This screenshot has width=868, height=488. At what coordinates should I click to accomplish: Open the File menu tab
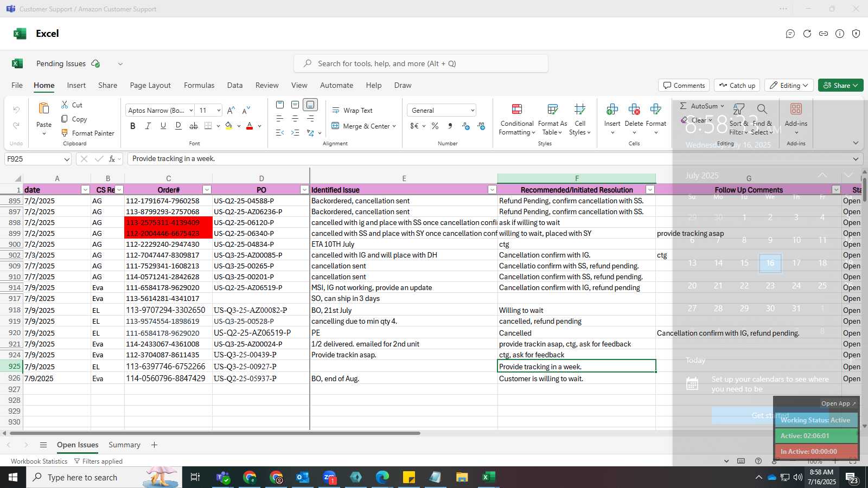coord(17,85)
